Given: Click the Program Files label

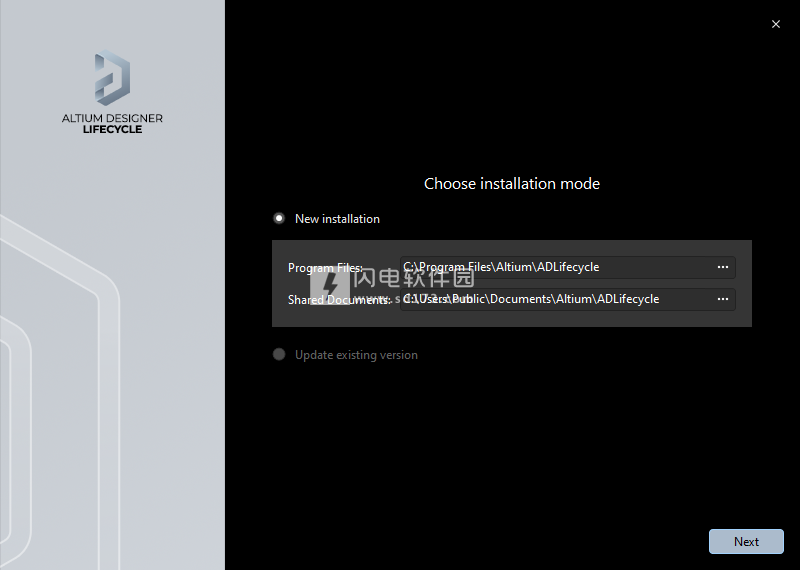Looking at the screenshot, I should point(326,268).
